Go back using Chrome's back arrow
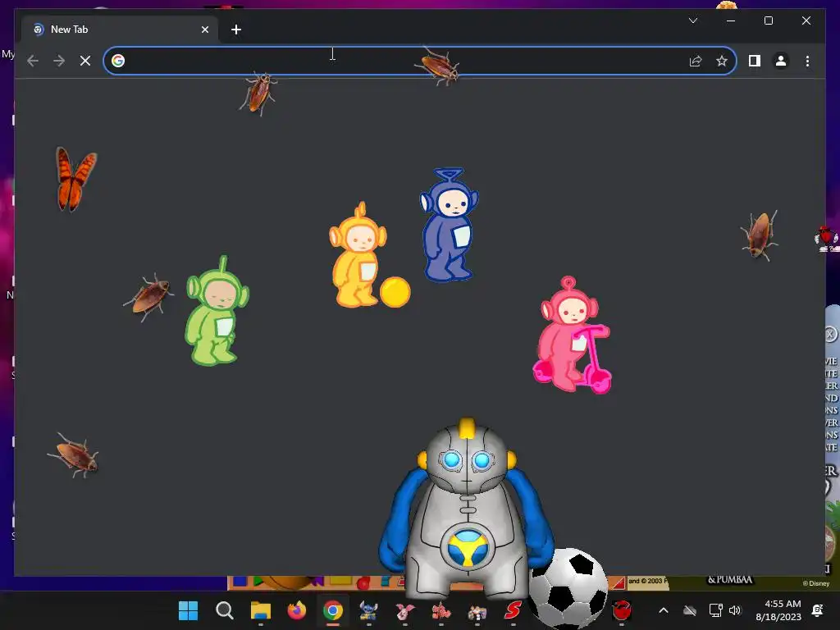The image size is (840, 630). pyautogui.click(x=33, y=61)
